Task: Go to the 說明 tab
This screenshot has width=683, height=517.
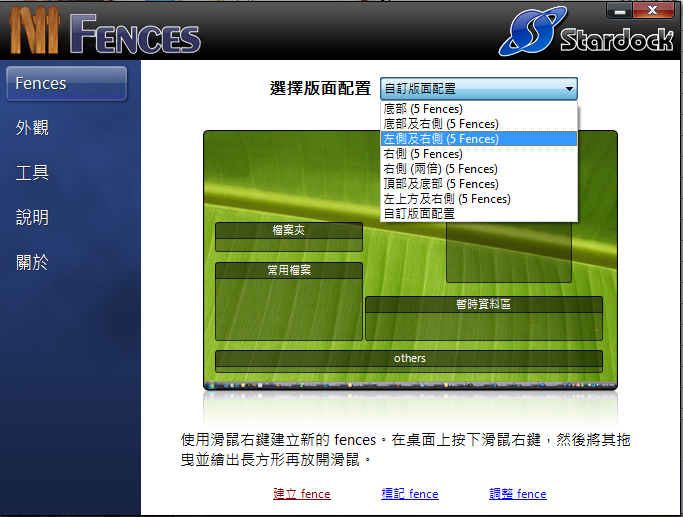Action: pos(32,217)
